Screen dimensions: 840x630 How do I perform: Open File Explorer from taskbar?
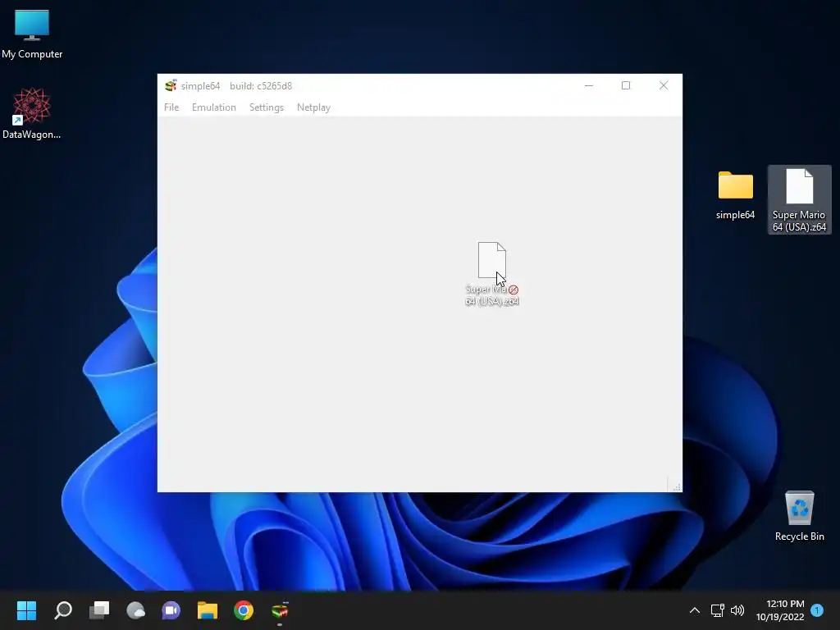tap(208, 610)
